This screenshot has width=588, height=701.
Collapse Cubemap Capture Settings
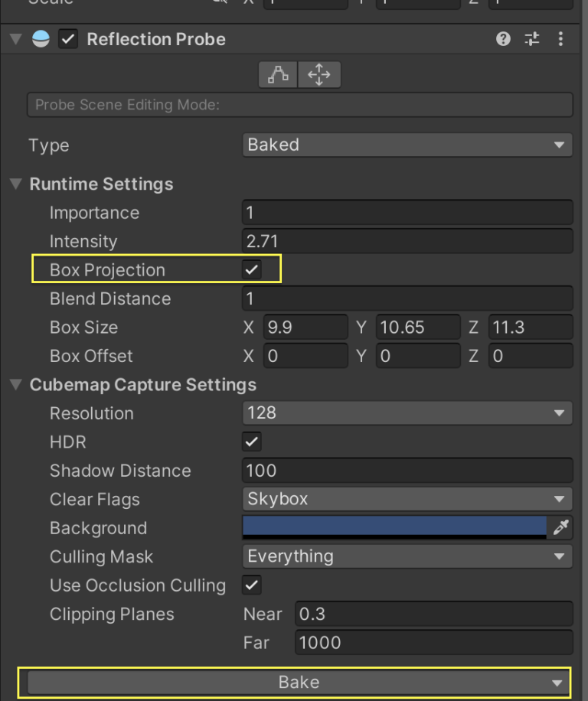[x=17, y=385]
